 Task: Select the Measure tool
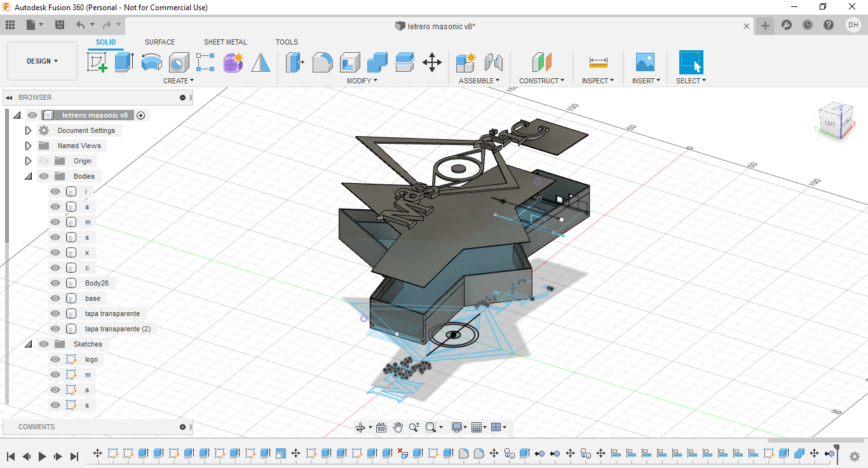click(598, 62)
